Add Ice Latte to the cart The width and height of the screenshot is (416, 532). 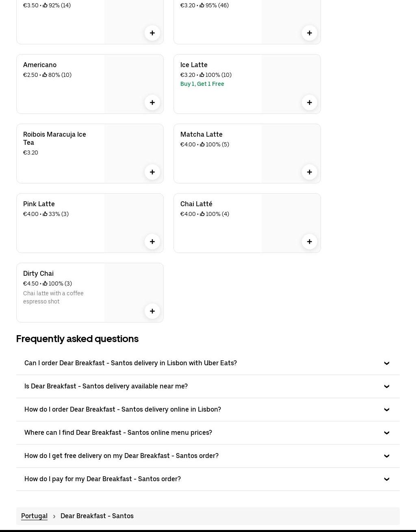coord(310,102)
